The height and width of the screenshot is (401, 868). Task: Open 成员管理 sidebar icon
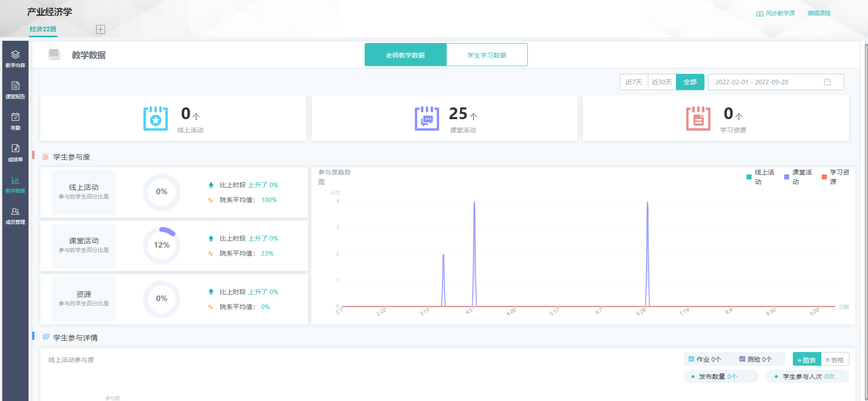click(15, 216)
